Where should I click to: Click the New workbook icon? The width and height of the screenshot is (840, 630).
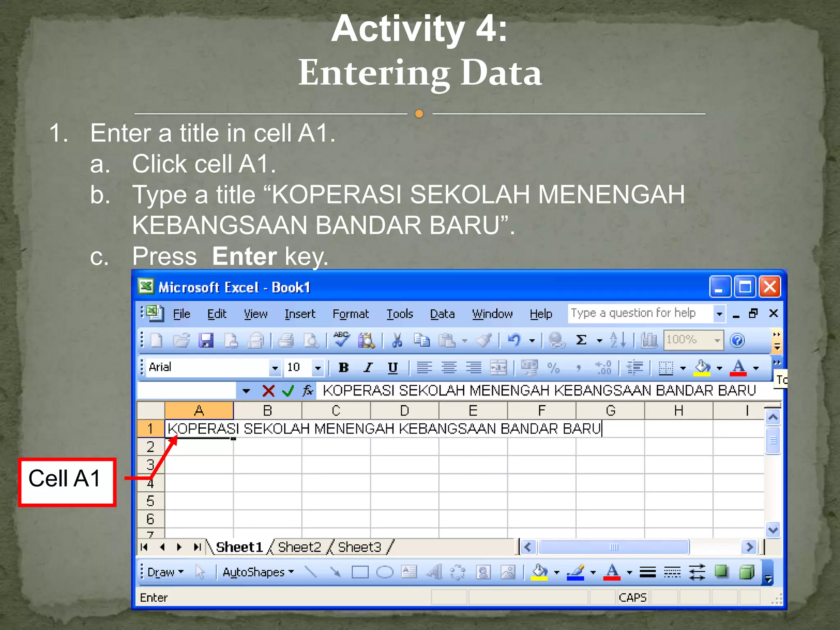[x=156, y=340]
